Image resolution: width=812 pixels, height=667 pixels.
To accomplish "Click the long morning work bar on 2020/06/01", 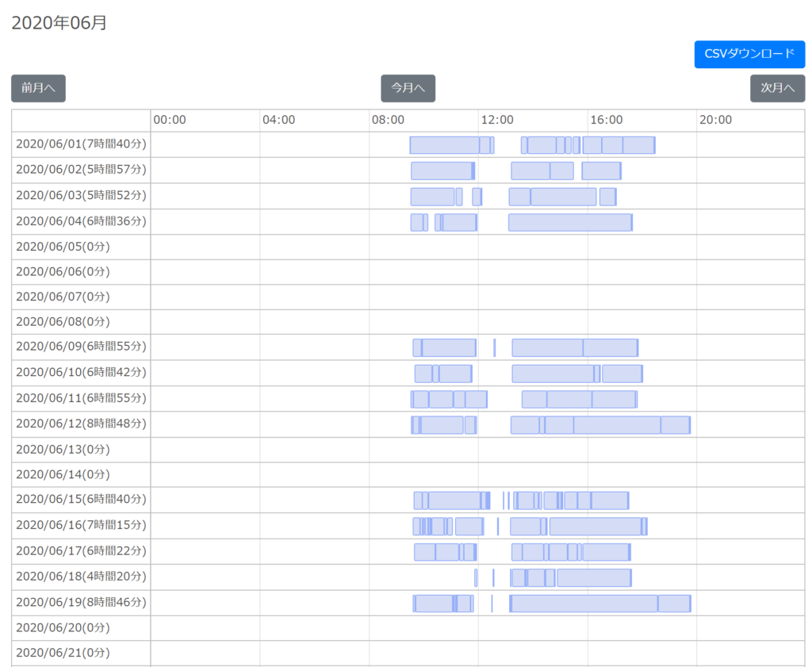I will pyautogui.click(x=444, y=145).
